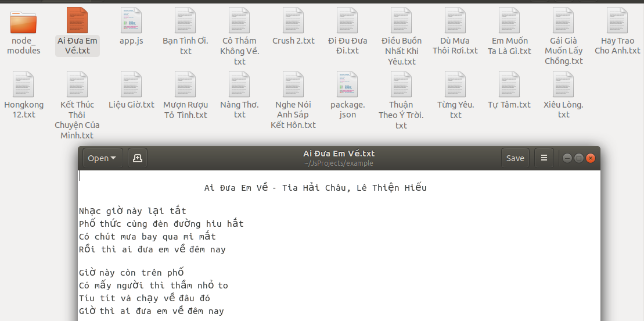644x321 pixels.
Task: Select Nghe Nói Anh Sắp Kết Hôn.txt icon
Action: tap(293, 84)
